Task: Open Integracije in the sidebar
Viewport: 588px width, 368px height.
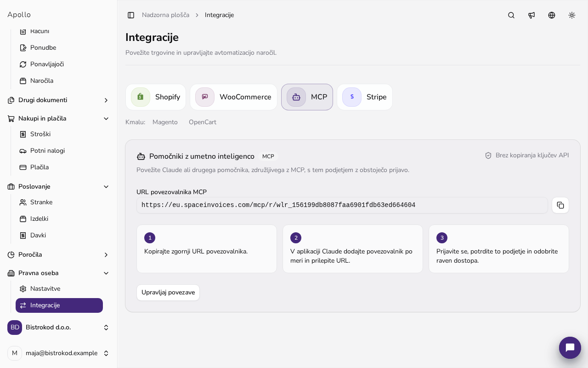Action: 59,305
